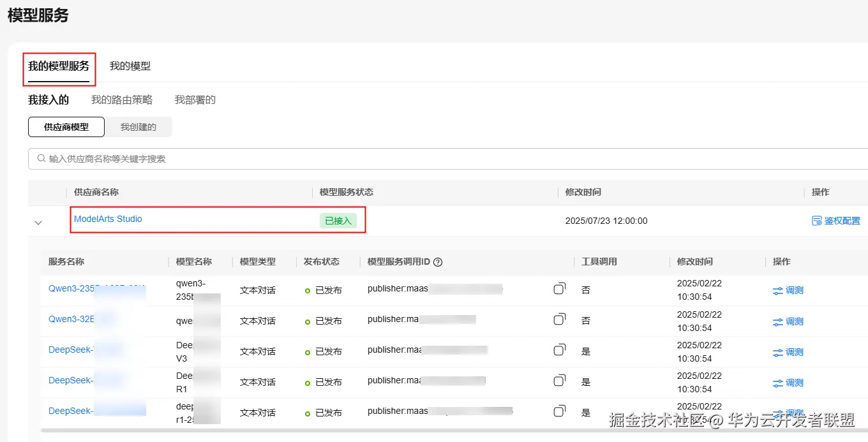The image size is (868, 442).
Task: Open ModelArts Studio supplier link
Action: point(108,219)
